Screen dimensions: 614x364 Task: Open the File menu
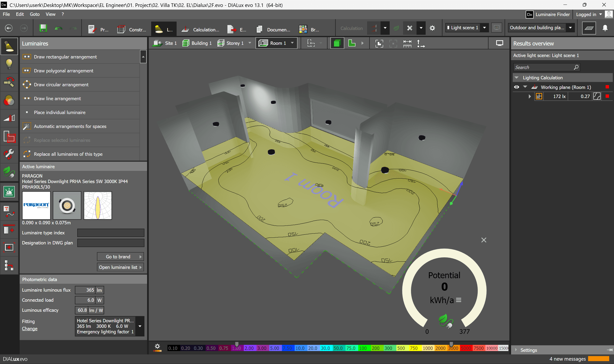pos(6,14)
